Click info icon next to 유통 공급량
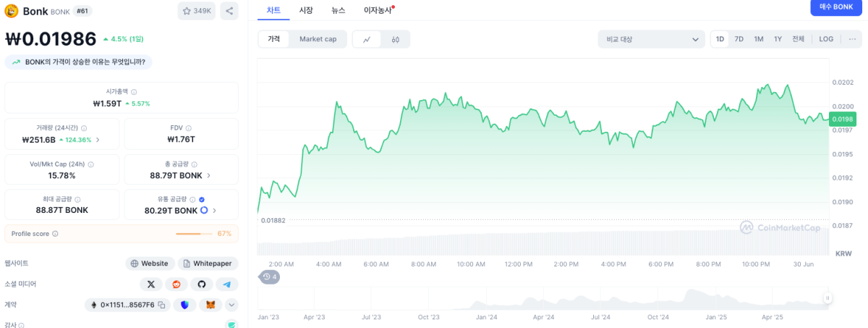Image resolution: width=868 pixels, height=328 pixels. (192, 199)
